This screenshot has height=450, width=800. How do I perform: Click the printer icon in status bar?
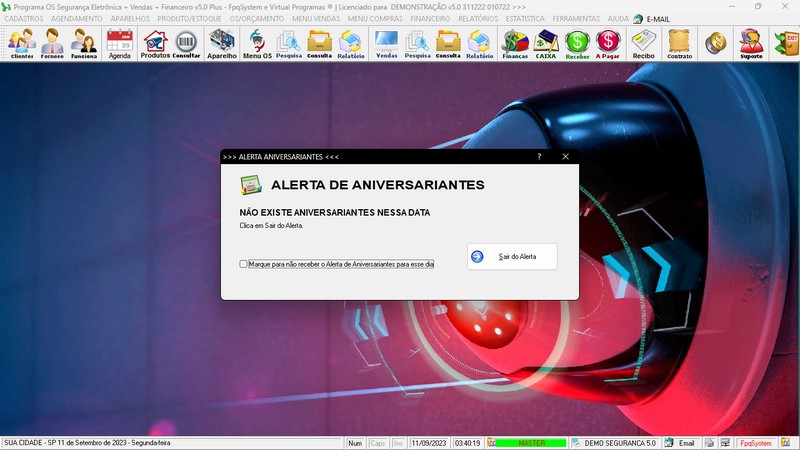[709, 443]
